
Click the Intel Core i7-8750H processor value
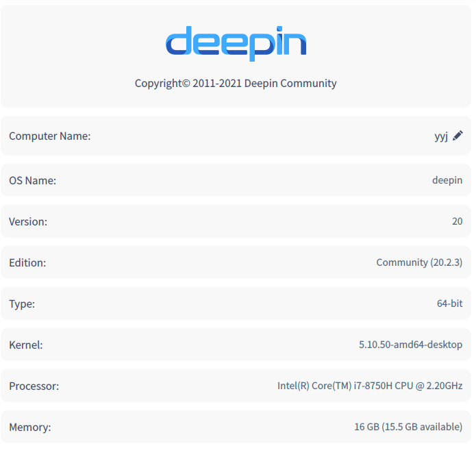[x=370, y=386]
